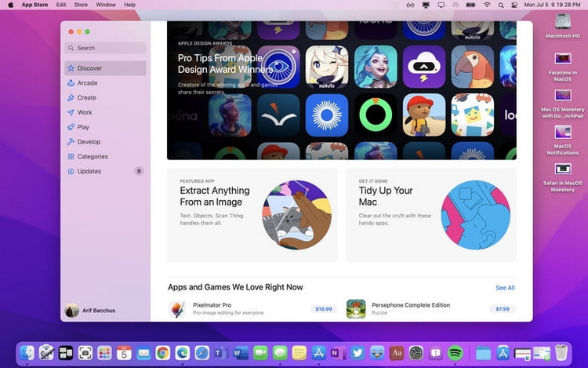The image size is (588, 368).
Task: Click the blue App Store Dock icon
Action: click(318, 353)
